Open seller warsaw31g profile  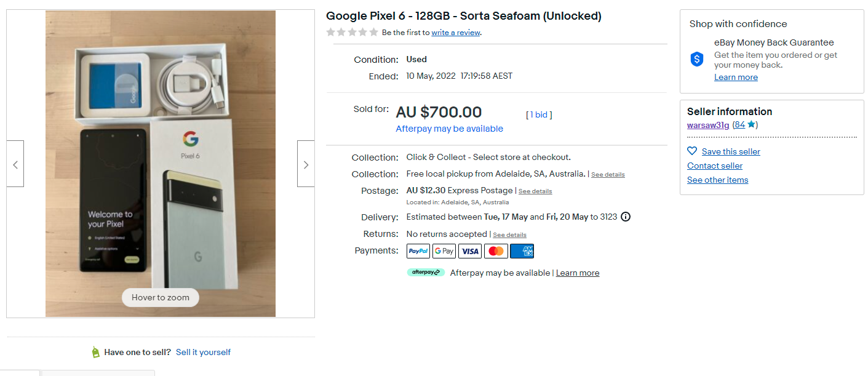[708, 125]
